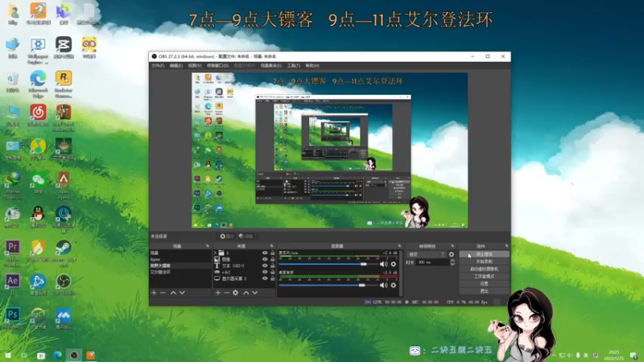Hide the gamepad source via eye icon
The height and width of the screenshot is (362, 644).
tap(265, 272)
